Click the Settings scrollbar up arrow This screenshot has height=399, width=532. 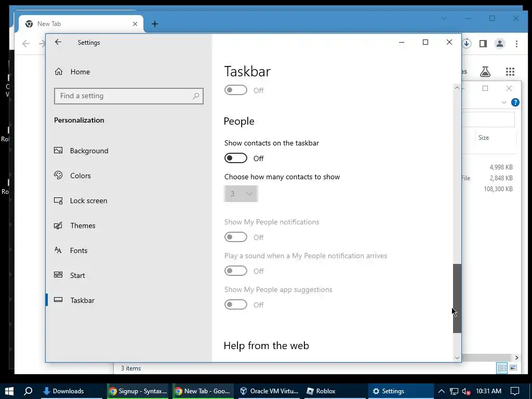point(457,88)
